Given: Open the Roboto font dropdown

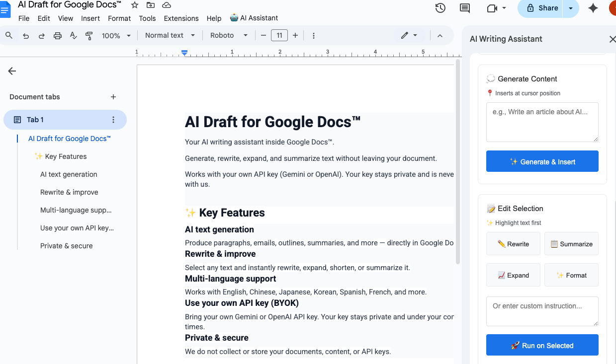Looking at the screenshot, I should pos(229,36).
